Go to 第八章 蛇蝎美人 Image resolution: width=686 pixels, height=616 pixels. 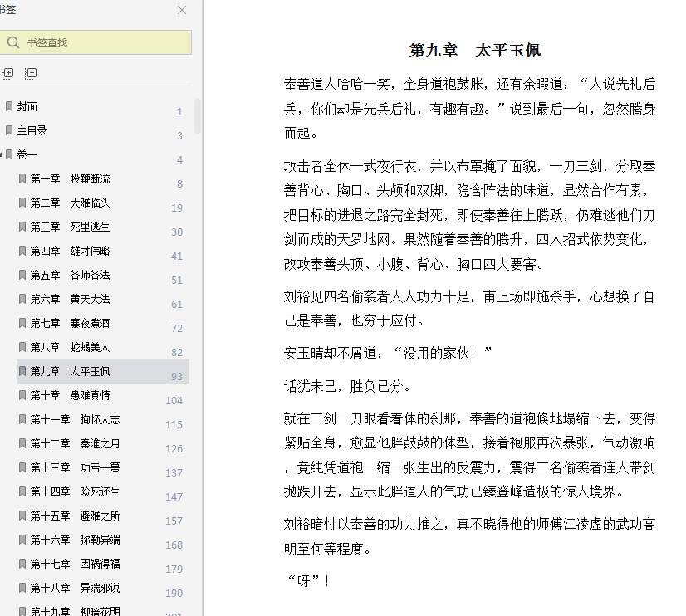point(70,347)
